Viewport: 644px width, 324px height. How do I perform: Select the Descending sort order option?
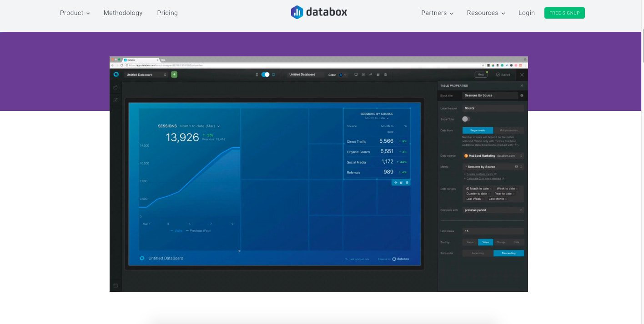click(x=508, y=253)
